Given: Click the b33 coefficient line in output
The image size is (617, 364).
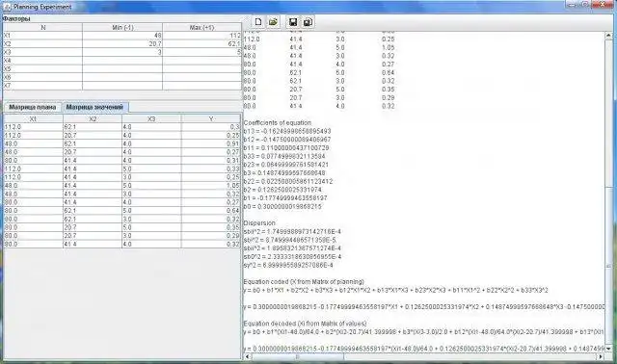Looking at the screenshot, I should [x=284, y=156].
